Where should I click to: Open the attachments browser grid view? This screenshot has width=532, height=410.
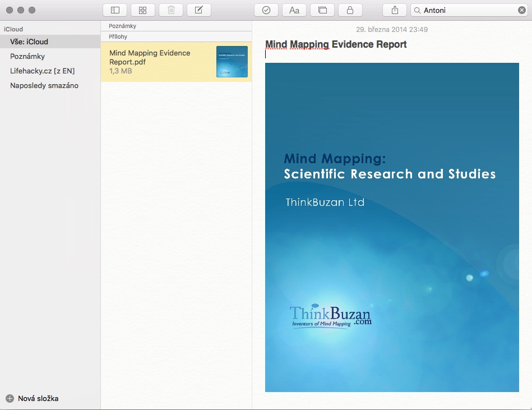142,10
